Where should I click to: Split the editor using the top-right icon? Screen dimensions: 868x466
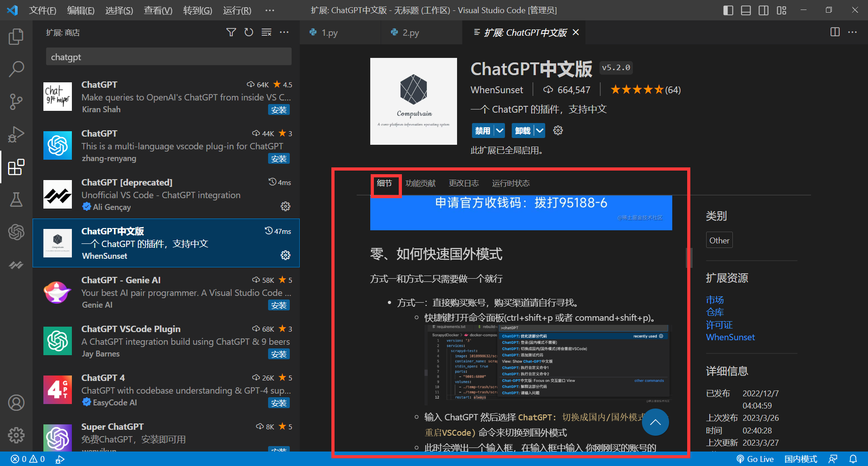coord(834,32)
